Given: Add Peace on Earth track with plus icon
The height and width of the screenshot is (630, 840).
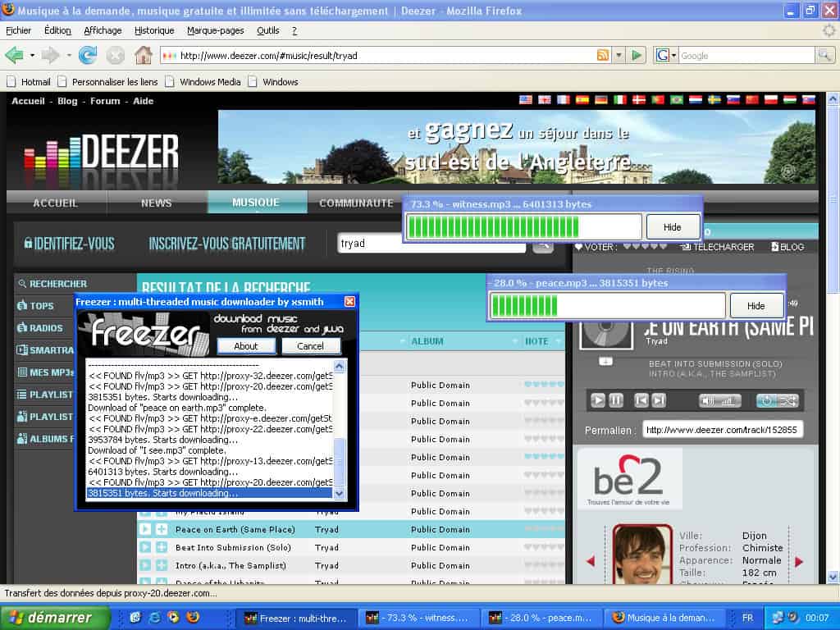Looking at the screenshot, I should pyautogui.click(x=162, y=529).
